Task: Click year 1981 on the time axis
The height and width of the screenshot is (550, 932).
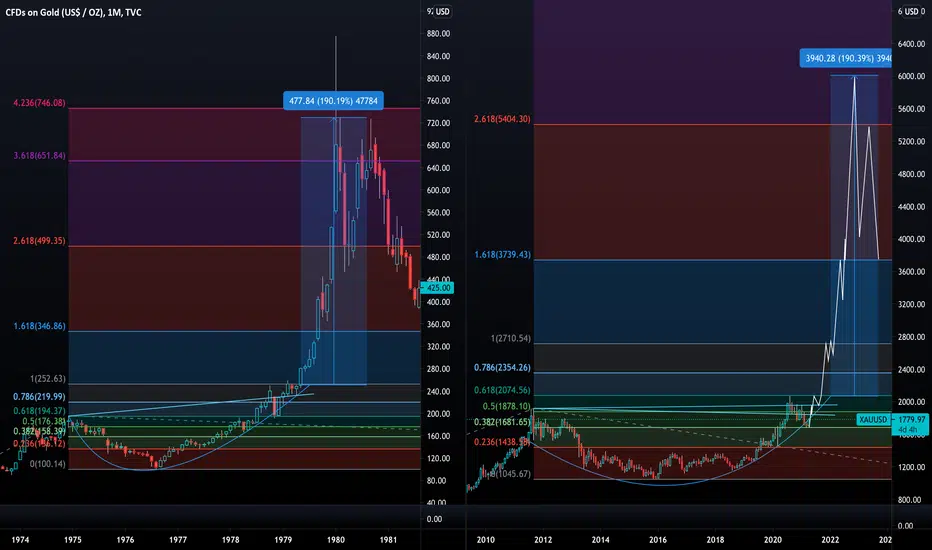Action: pos(388,540)
